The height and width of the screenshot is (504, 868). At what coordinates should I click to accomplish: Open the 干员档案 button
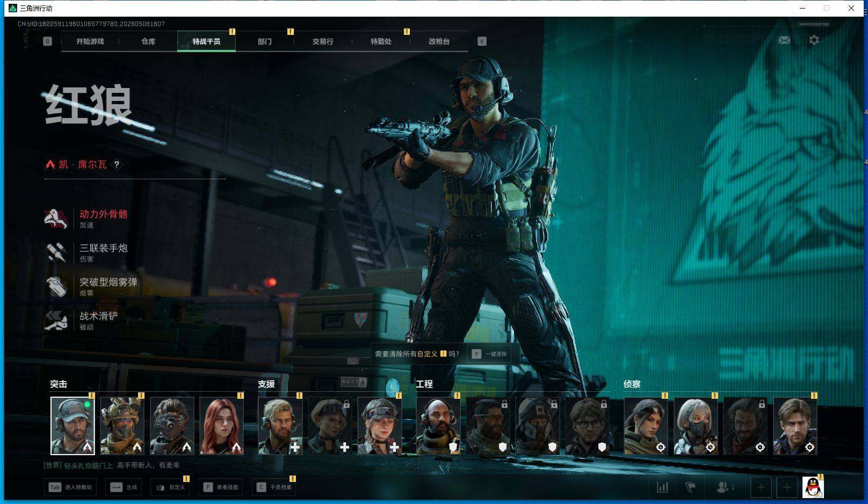click(274, 487)
